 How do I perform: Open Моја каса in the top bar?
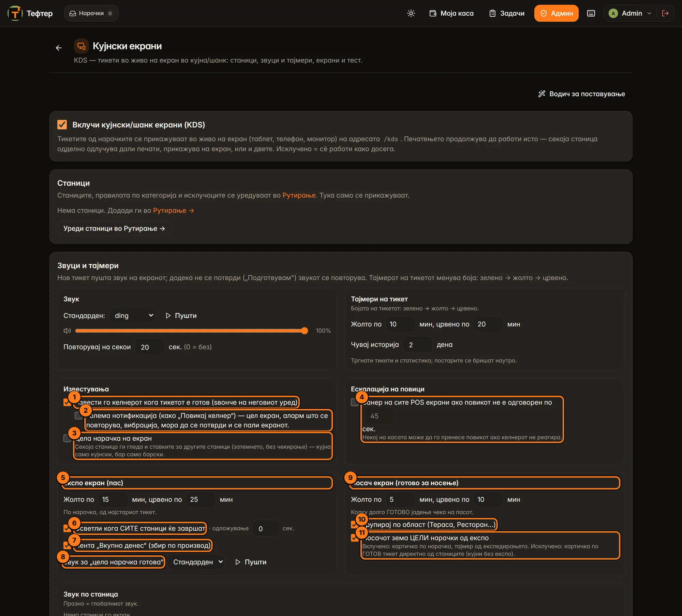click(451, 13)
